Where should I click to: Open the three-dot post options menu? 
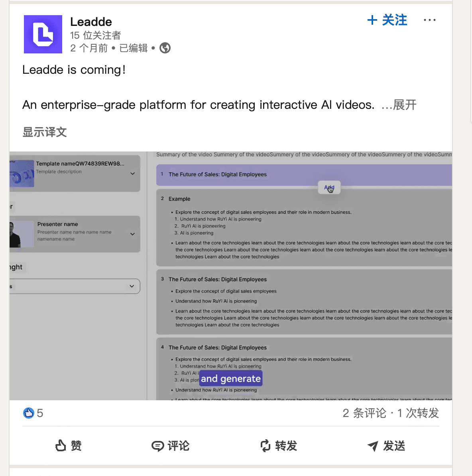[429, 20]
